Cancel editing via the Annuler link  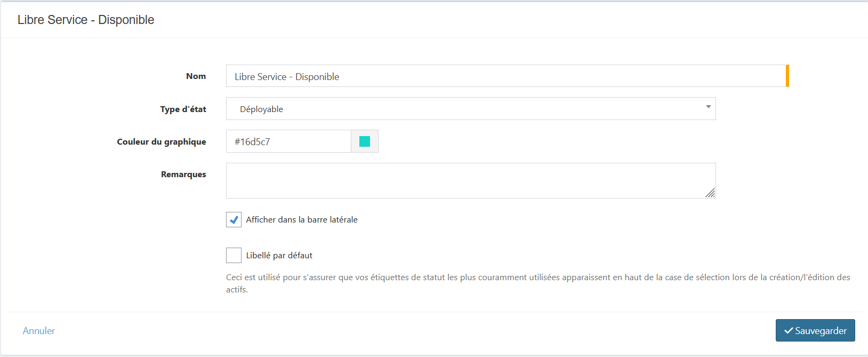pyautogui.click(x=39, y=331)
